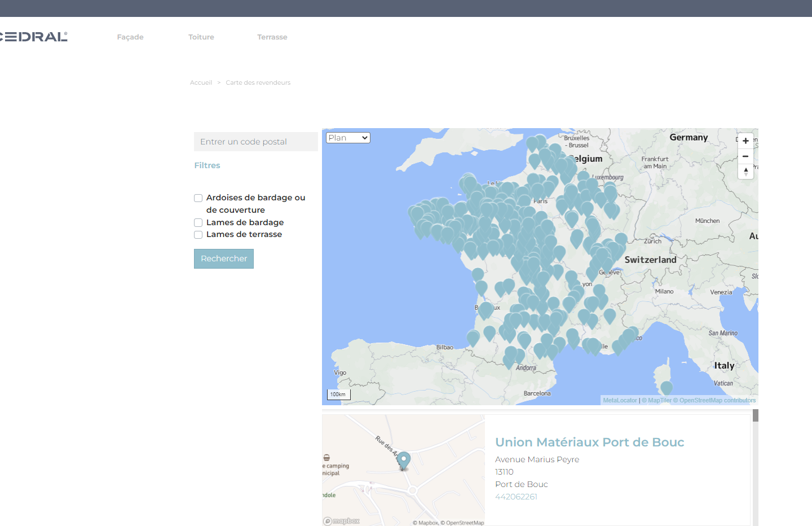
Task: Open the Façade menu
Action: (x=130, y=37)
